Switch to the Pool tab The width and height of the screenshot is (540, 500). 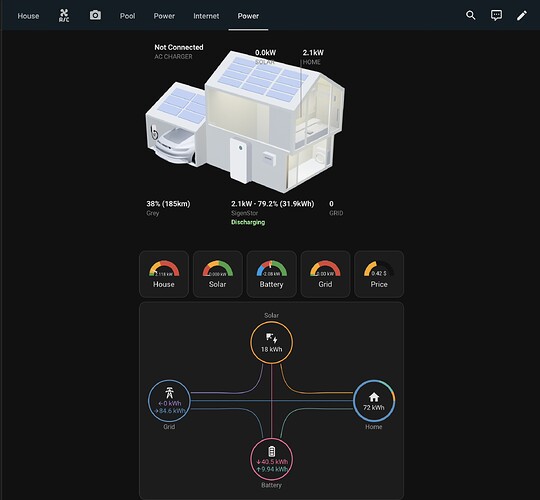point(127,16)
